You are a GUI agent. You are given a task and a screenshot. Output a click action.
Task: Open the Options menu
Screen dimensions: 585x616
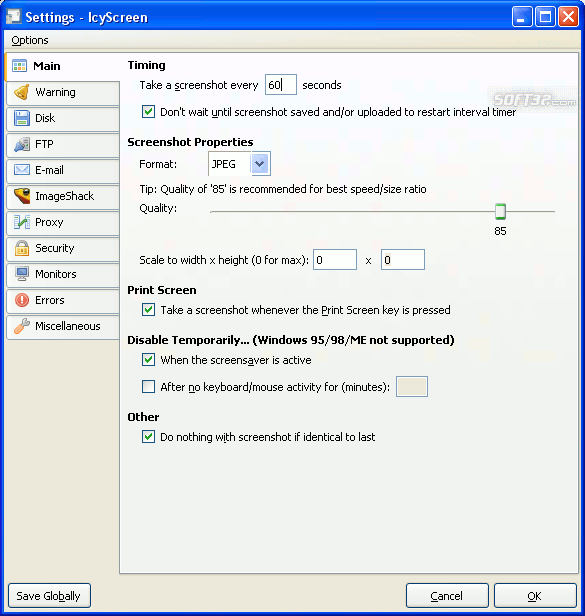(x=30, y=40)
